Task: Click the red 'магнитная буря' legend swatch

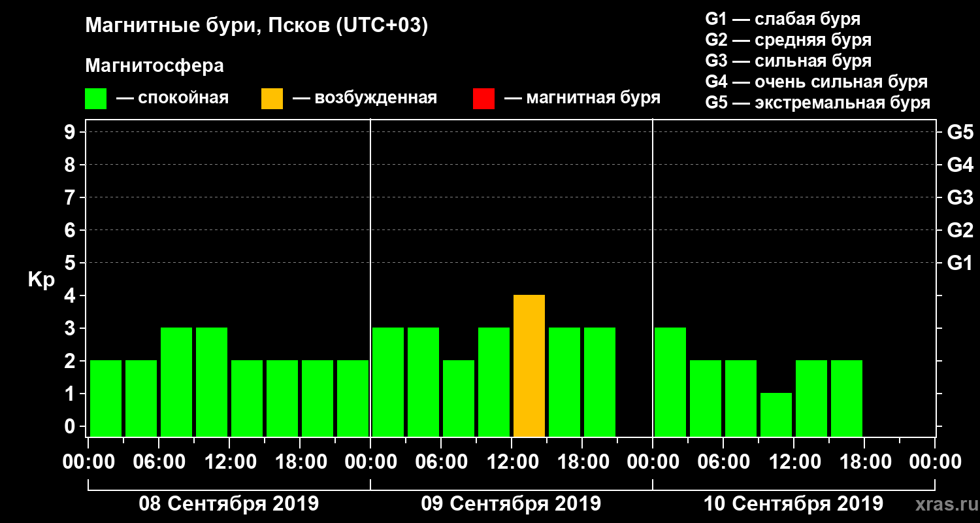Action: pyautogui.click(x=483, y=99)
